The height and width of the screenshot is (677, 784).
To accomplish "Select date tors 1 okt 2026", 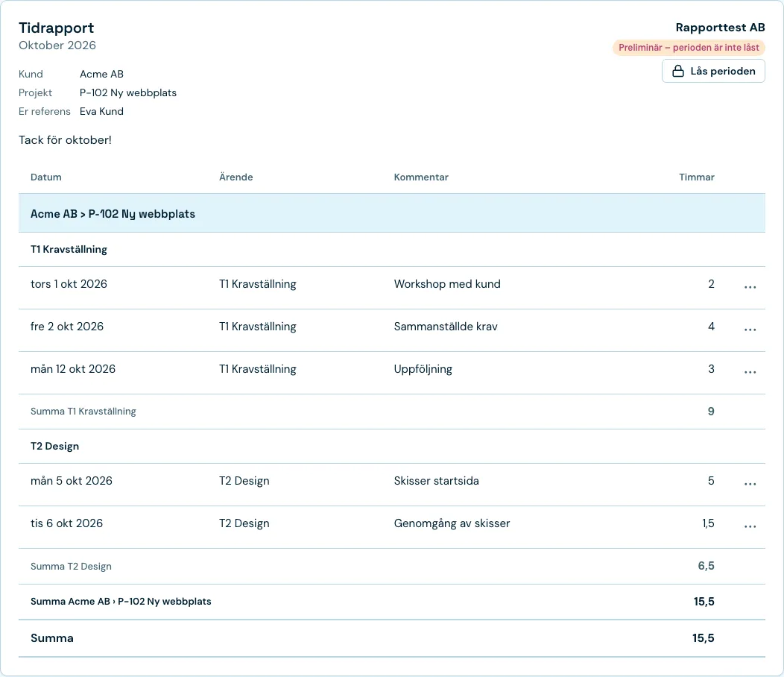I will click(69, 284).
